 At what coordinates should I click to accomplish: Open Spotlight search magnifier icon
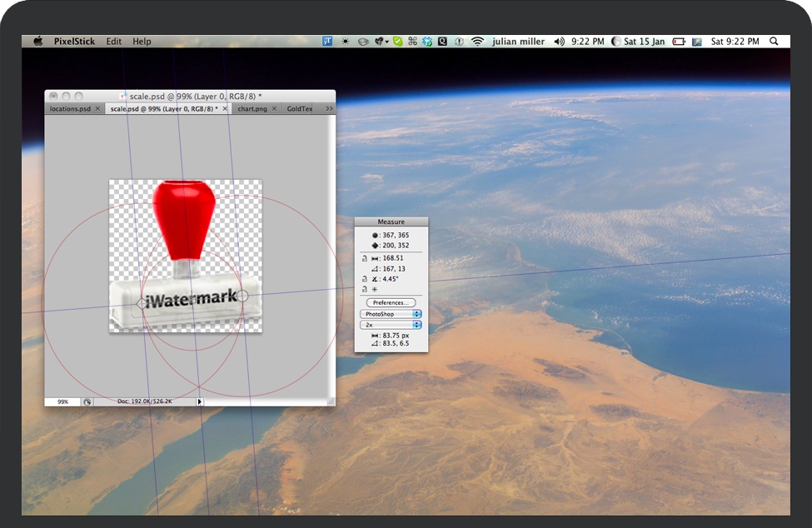point(774,42)
